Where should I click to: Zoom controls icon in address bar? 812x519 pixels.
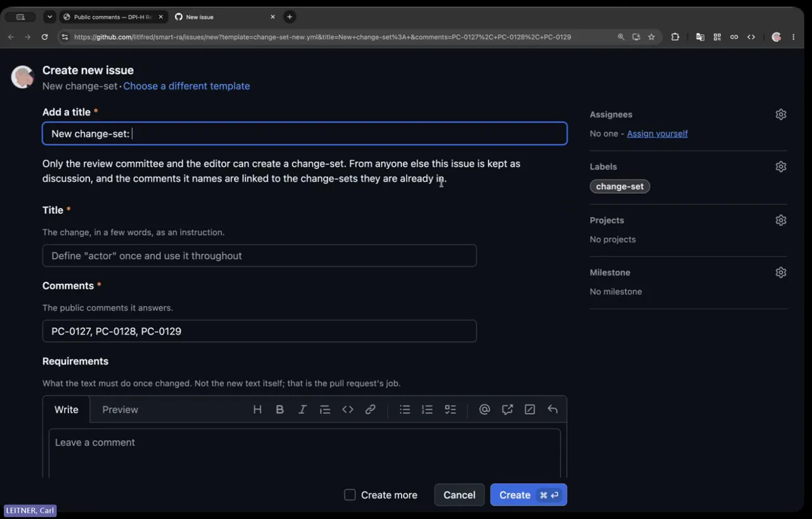621,37
